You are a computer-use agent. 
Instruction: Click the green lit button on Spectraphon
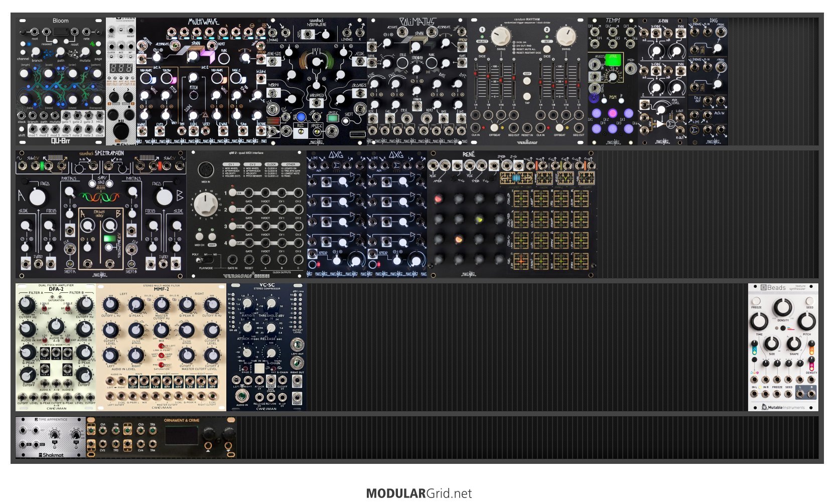tap(109, 238)
